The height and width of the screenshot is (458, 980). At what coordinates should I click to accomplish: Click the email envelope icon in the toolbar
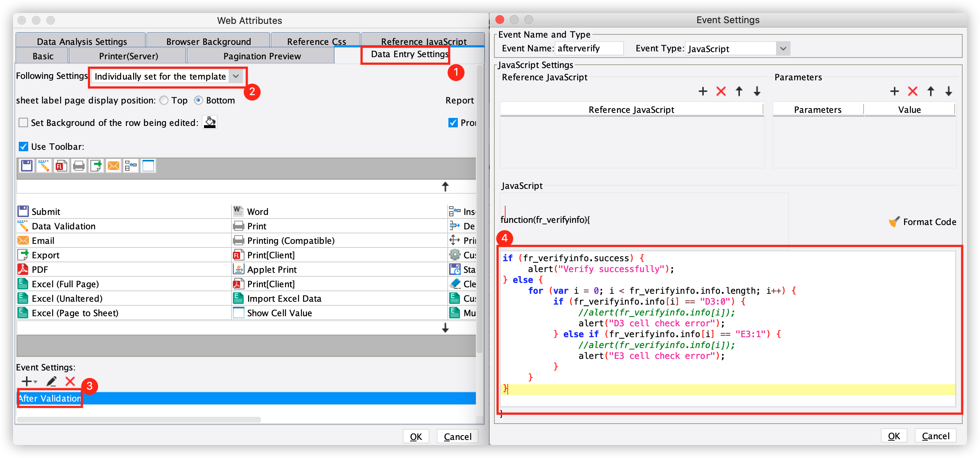(114, 166)
